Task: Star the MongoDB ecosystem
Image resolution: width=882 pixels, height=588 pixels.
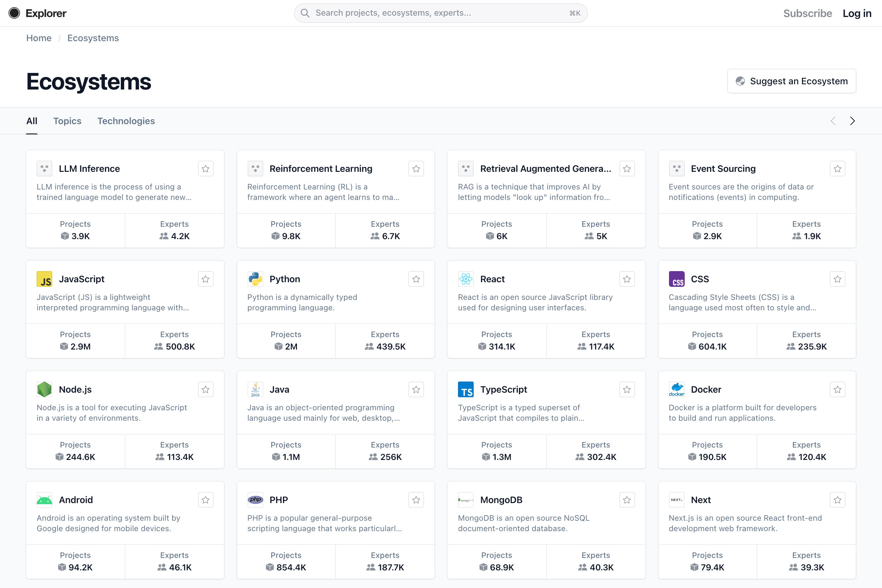Action: click(627, 499)
